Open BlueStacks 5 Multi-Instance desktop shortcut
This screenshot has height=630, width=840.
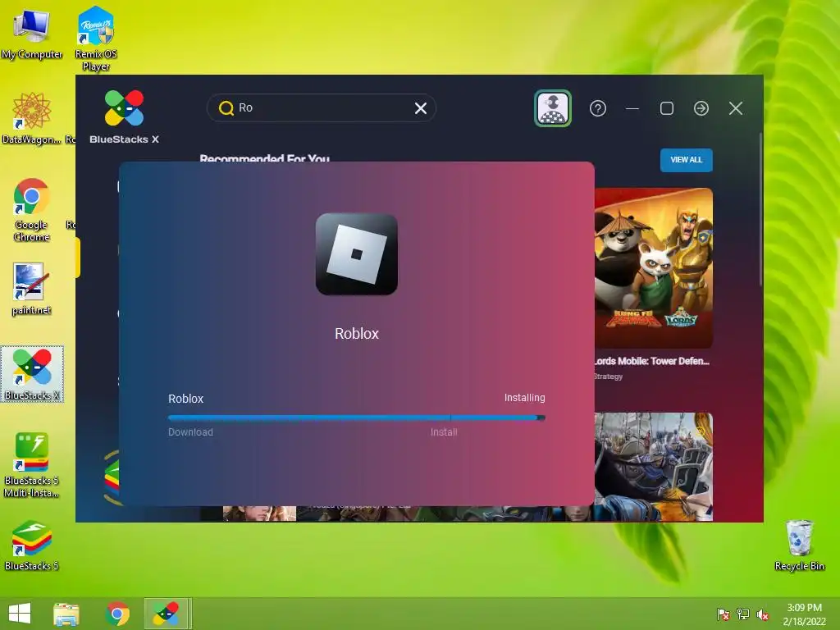(x=32, y=465)
